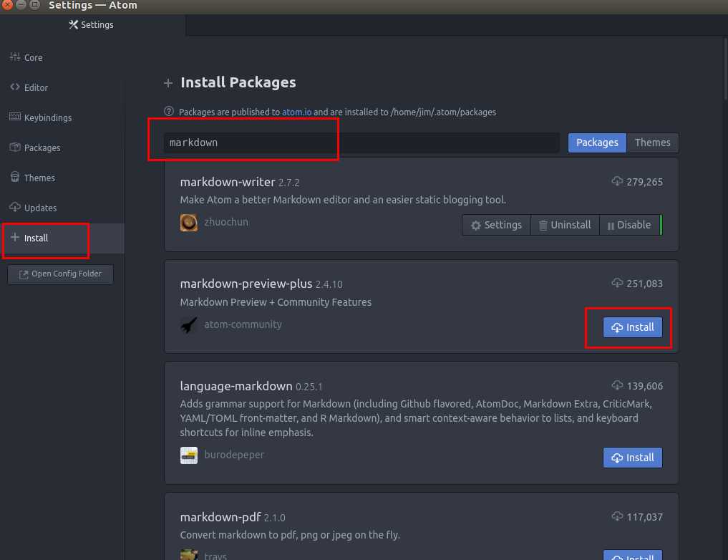The image size is (728, 560).
Task: Click version text 2.1.0
Action: (x=274, y=518)
